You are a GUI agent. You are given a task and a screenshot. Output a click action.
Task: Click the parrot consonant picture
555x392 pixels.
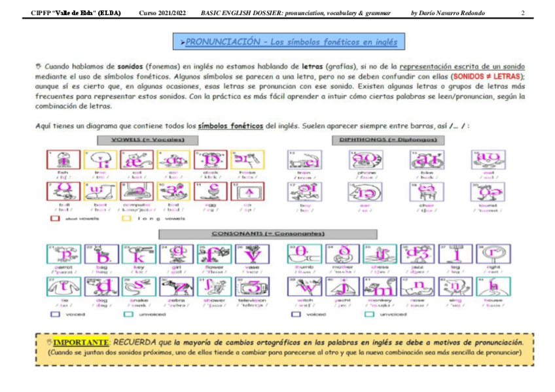pyautogui.click(x=63, y=254)
